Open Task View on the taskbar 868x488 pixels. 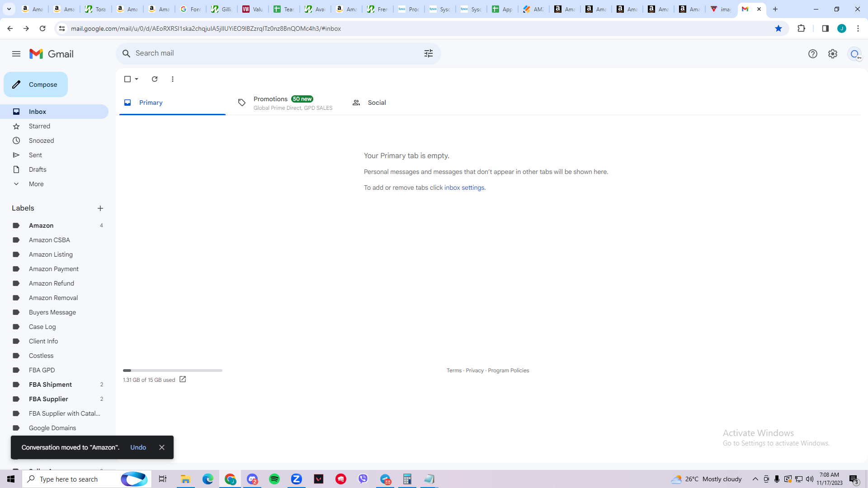click(x=163, y=479)
